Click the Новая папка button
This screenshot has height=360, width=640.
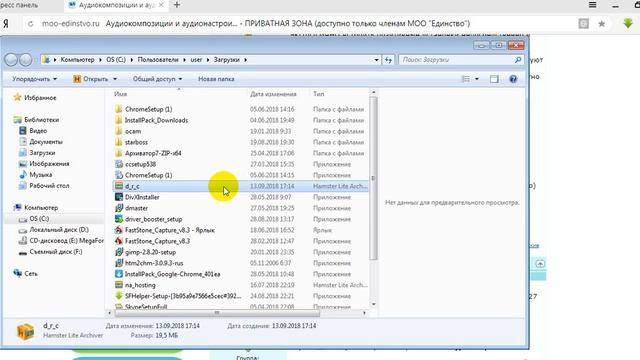[x=216, y=79]
